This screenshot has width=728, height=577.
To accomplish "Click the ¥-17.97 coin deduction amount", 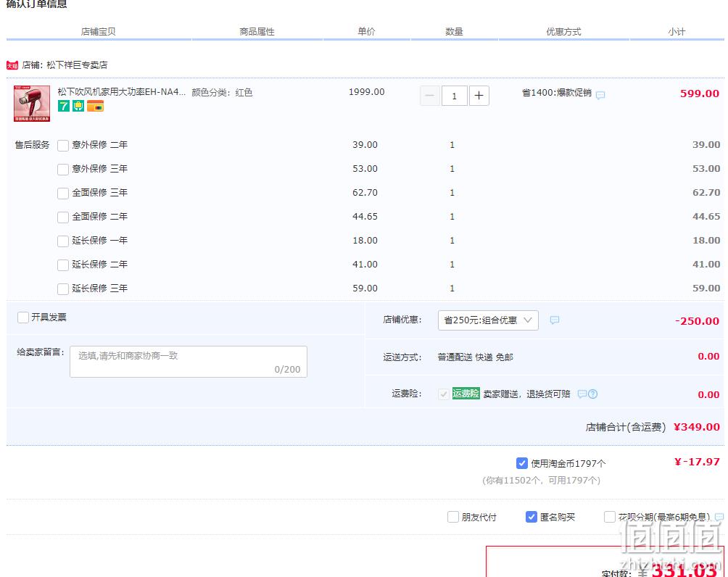I will point(697,462).
